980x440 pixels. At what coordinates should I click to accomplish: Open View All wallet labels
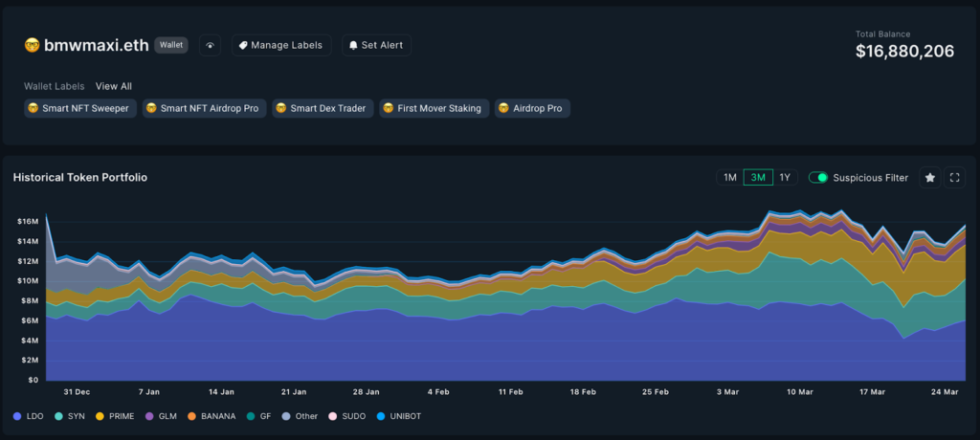(x=113, y=86)
